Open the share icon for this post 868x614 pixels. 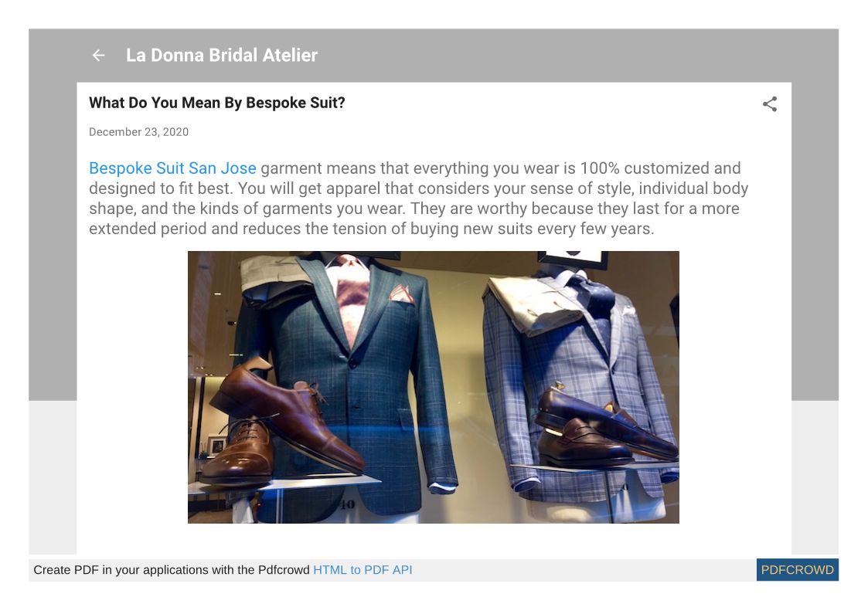[770, 104]
